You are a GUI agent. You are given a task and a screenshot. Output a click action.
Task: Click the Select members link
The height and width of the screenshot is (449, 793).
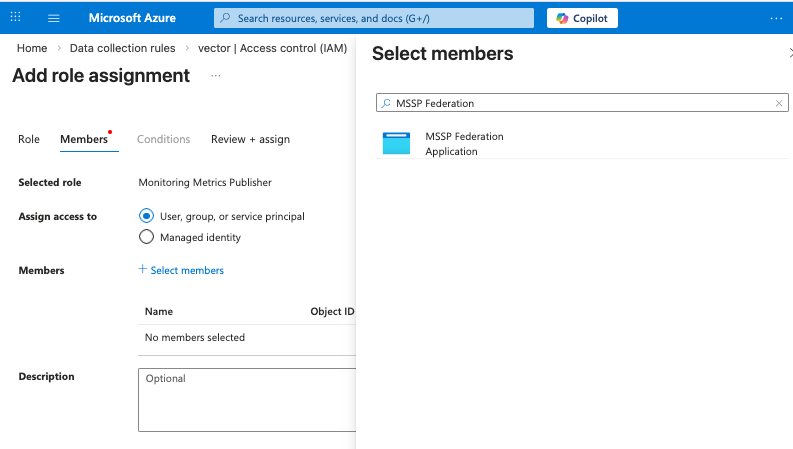(187, 270)
